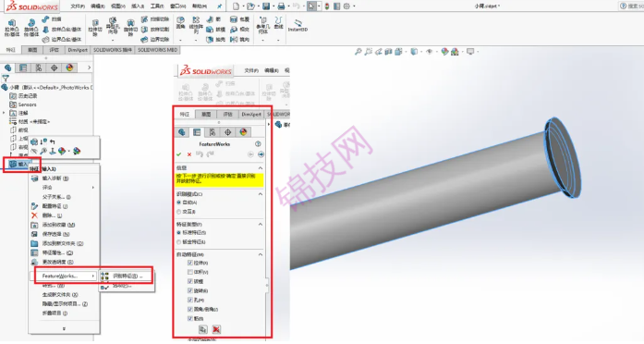Click the filter funnel icon above the feature tree
The width and height of the screenshot is (644, 344).
[6, 78]
